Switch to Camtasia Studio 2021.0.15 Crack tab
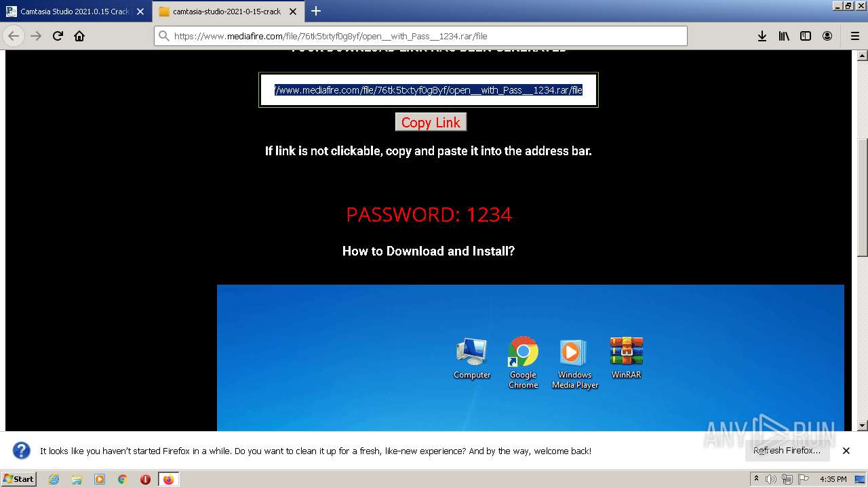 click(x=75, y=12)
